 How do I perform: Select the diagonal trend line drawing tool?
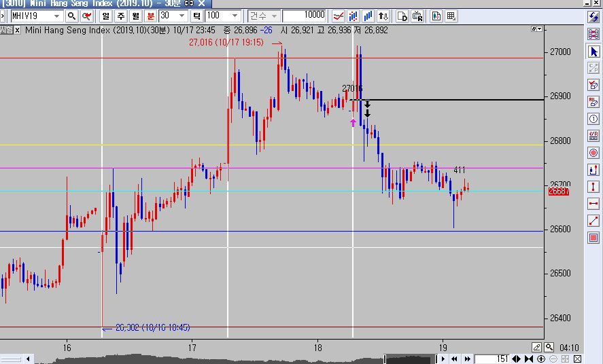tap(594, 220)
